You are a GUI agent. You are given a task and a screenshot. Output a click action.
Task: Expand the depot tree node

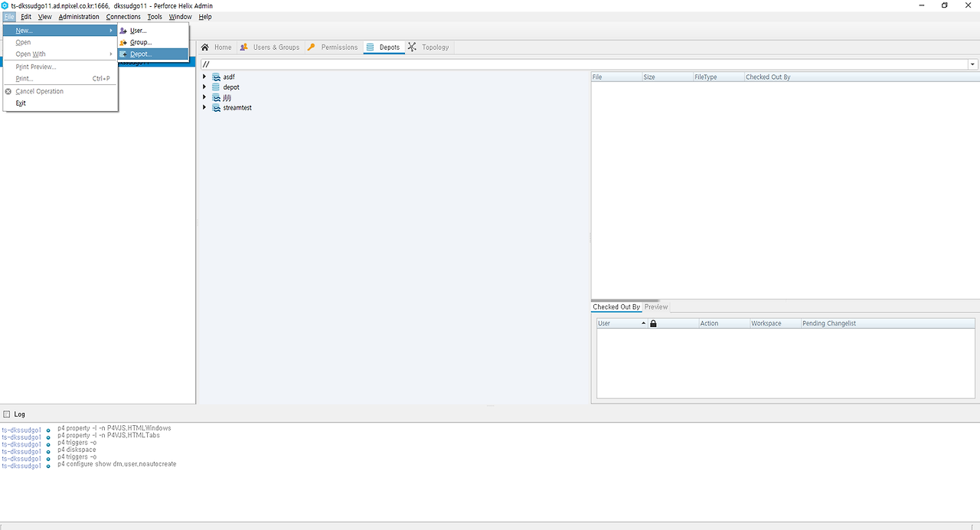coord(204,87)
